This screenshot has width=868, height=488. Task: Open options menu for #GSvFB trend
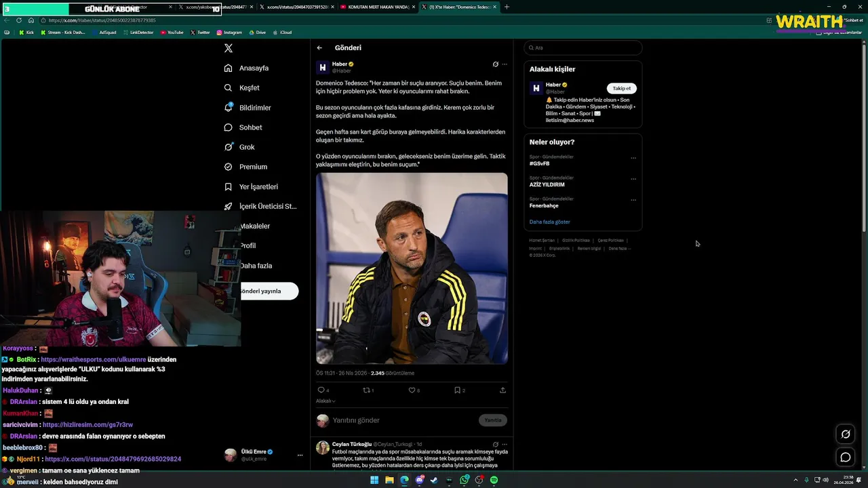633,158
